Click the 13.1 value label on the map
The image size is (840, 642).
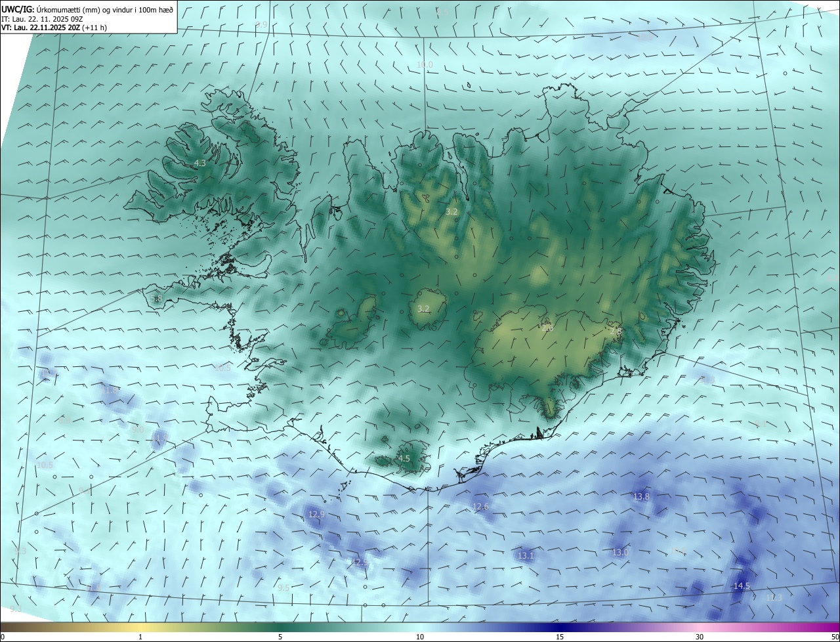coord(526,555)
